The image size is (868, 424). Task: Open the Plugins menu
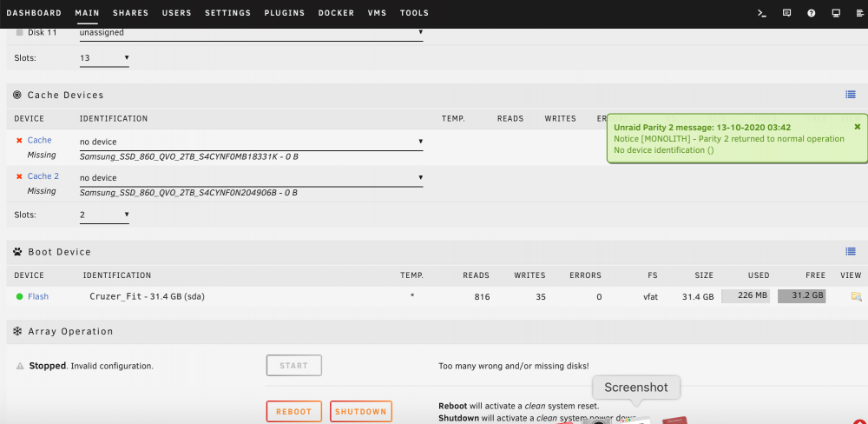click(x=285, y=13)
